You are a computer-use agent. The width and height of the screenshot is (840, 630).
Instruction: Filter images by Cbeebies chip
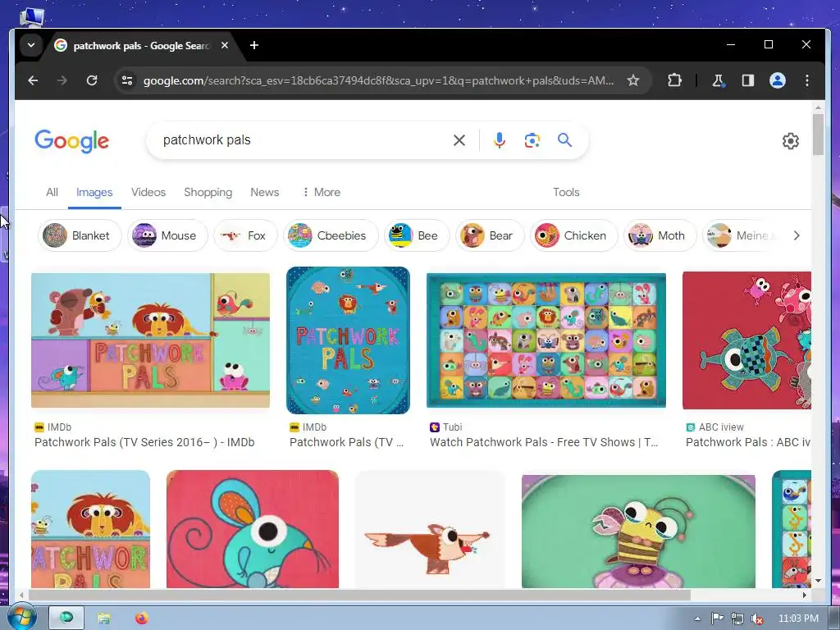tap(331, 235)
